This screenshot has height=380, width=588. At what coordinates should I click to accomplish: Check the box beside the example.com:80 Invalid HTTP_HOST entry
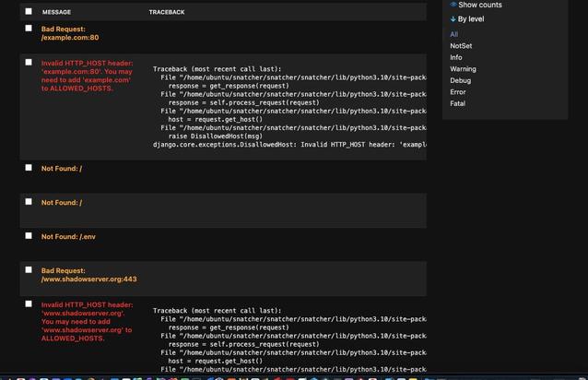(29, 63)
